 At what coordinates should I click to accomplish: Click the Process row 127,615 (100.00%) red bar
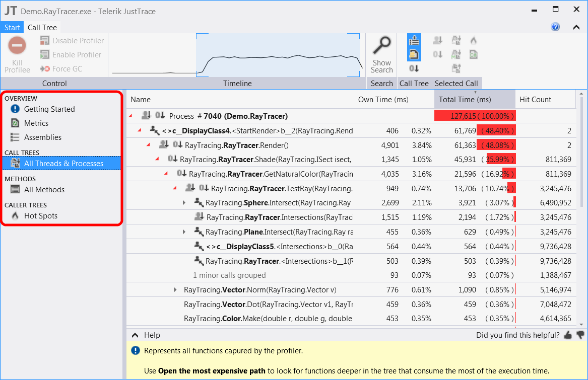(x=475, y=116)
